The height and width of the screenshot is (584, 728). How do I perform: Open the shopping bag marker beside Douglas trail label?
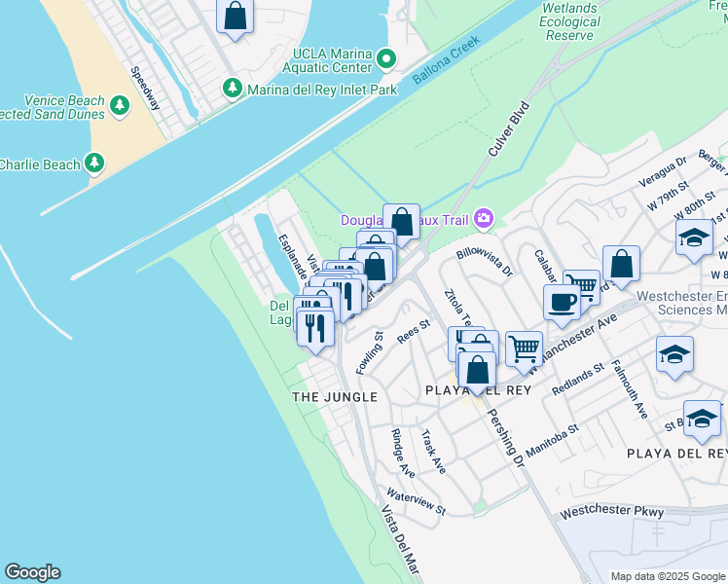(402, 222)
